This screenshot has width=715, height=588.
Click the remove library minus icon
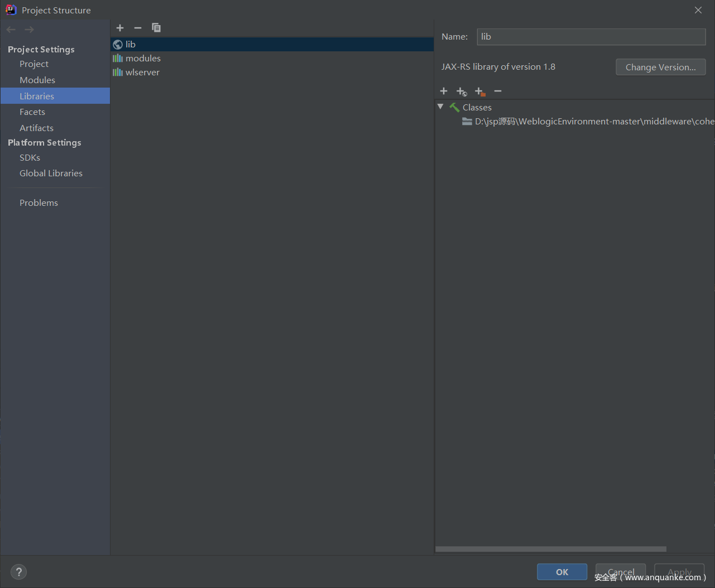point(138,28)
